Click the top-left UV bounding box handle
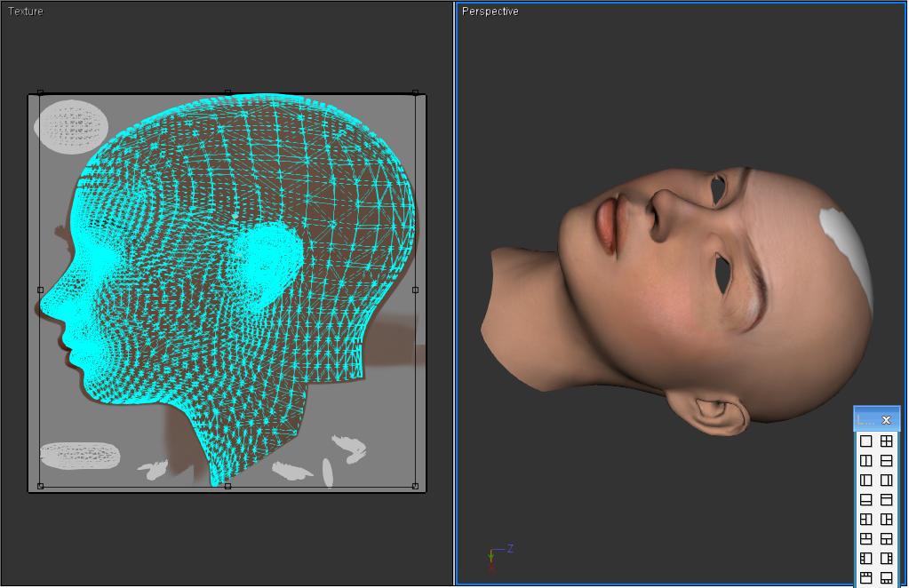909x588 pixels. (40, 92)
